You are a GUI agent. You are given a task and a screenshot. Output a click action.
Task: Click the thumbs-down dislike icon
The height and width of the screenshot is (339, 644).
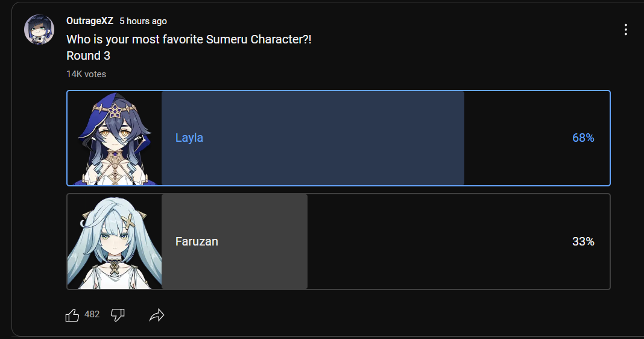118,315
